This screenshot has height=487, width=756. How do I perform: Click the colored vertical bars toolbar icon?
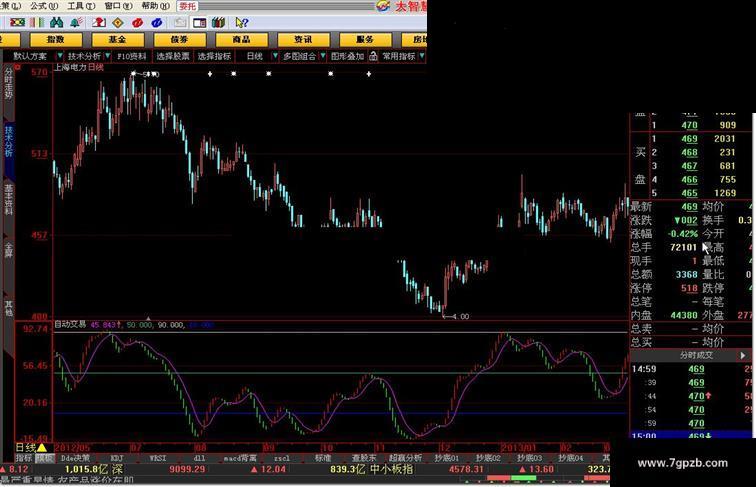[x=37, y=22]
